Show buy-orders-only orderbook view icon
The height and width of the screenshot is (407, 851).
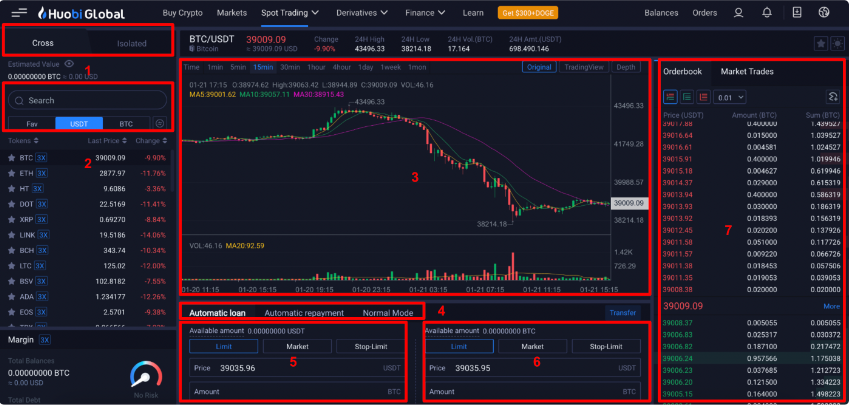click(x=687, y=97)
